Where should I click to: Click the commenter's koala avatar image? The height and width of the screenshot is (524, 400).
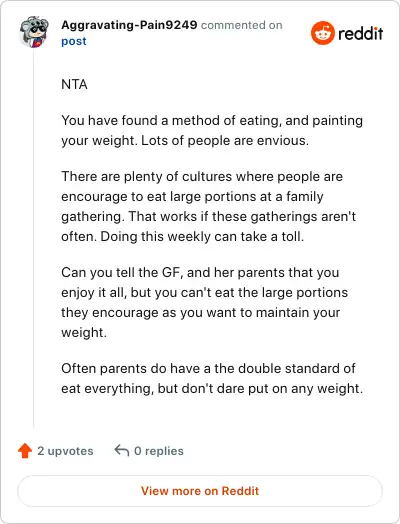click(x=34, y=32)
